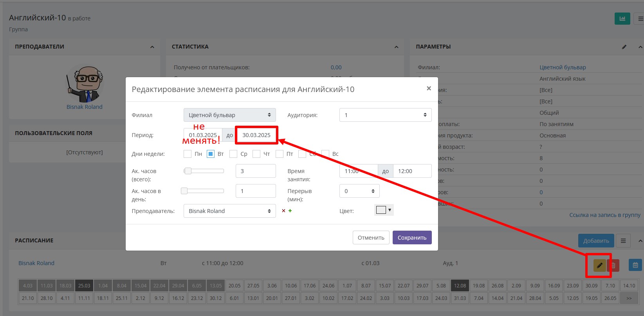
Task: Click the total academic hours number field
Action: tap(256, 171)
